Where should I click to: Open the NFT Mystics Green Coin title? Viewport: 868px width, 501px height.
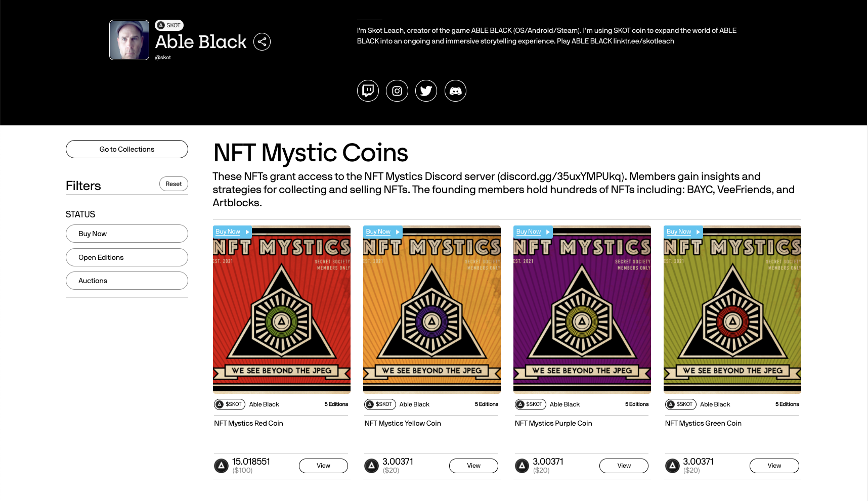[703, 423]
